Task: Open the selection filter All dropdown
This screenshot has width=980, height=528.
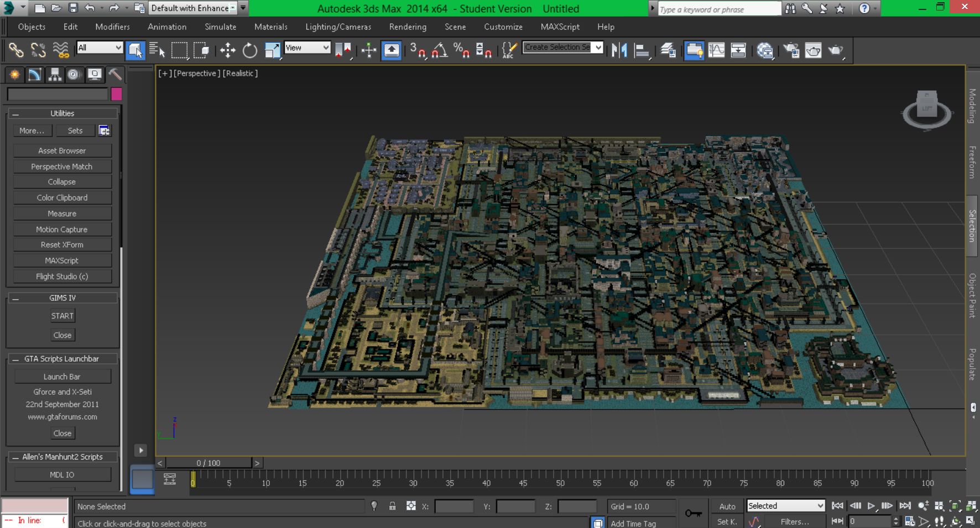Action: coord(100,48)
